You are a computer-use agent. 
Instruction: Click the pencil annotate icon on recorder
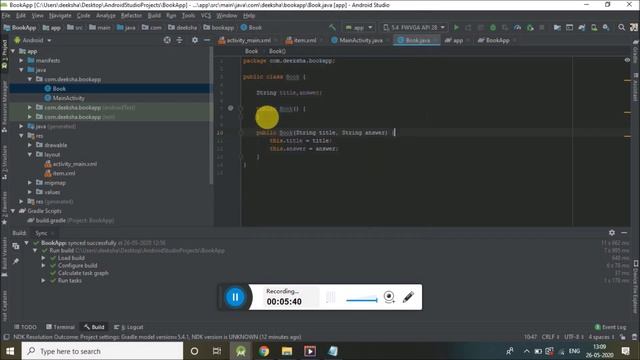(408, 297)
